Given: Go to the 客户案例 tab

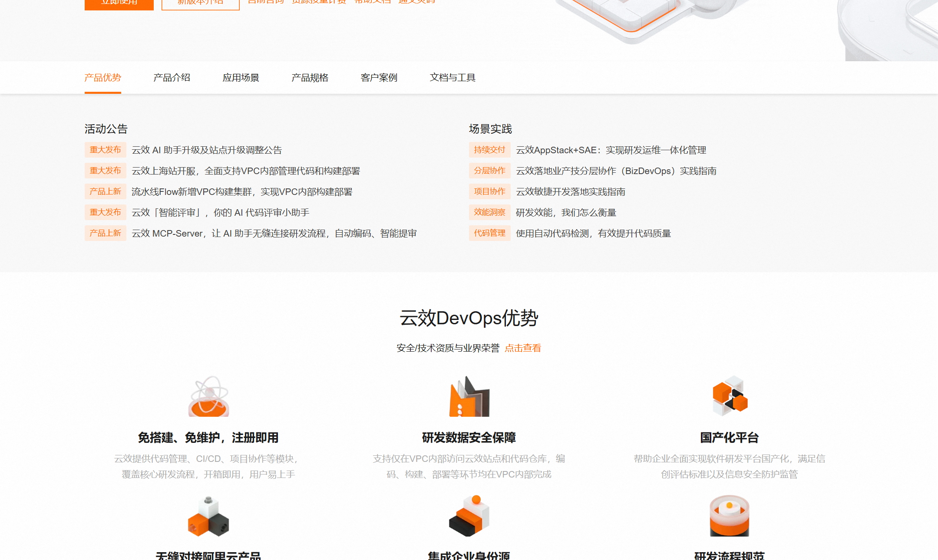Looking at the screenshot, I should coord(379,78).
